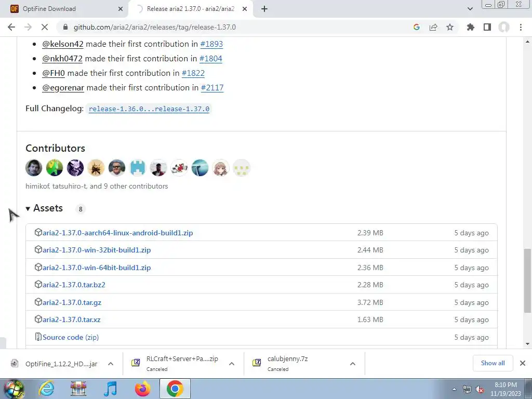The height and width of the screenshot is (399, 532).
Task: Open a new browser tab
Action: [264, 9]
